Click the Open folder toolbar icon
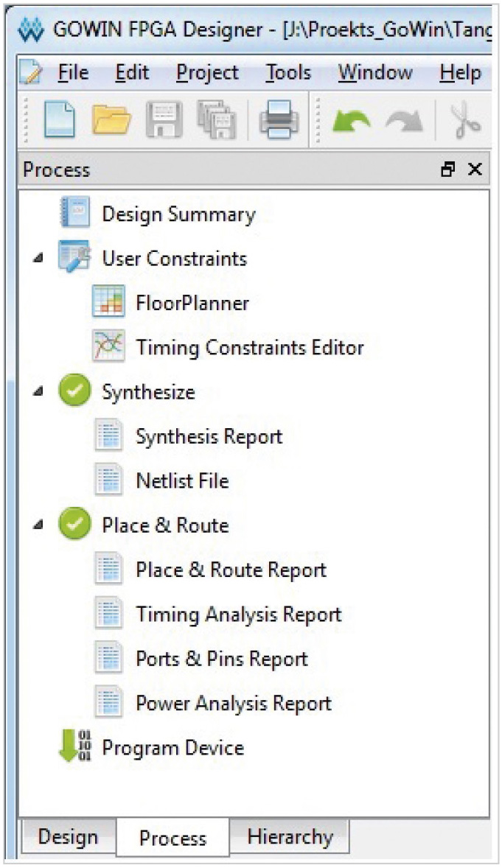The width and height of the screenshot is (502, 868). pyautogui.click(x=112, y=120)
